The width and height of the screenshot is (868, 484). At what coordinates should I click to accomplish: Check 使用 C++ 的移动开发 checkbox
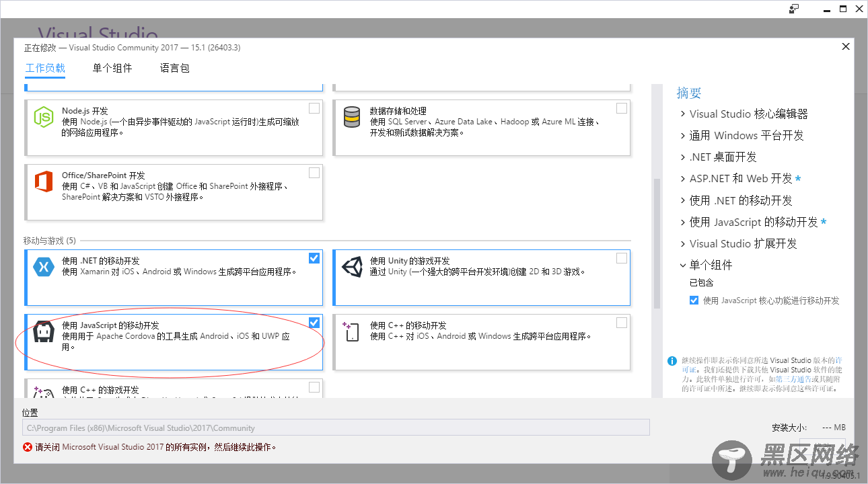[x=622, y=323]
